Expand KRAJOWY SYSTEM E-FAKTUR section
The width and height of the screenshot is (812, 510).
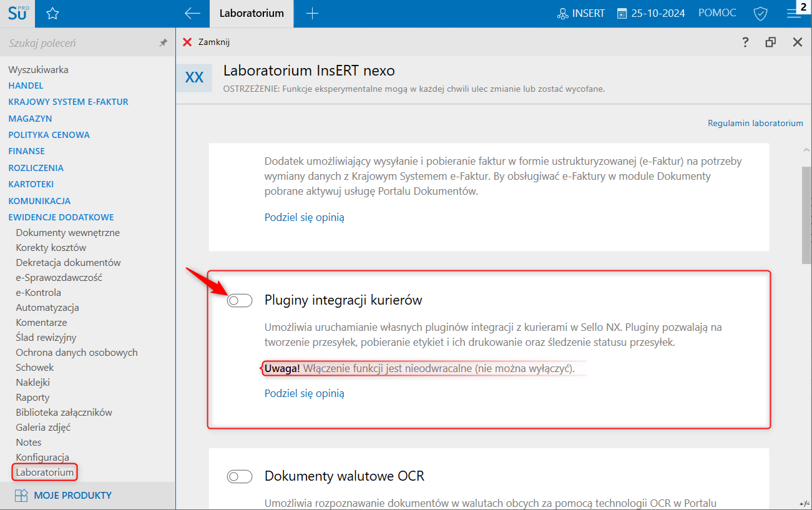(68, 102)
